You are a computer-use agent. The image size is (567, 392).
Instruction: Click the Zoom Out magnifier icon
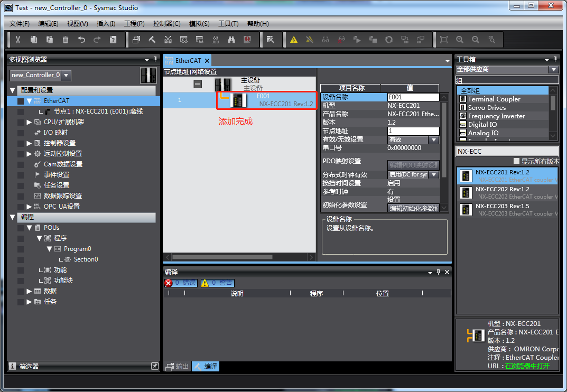(x=476, y=40)
